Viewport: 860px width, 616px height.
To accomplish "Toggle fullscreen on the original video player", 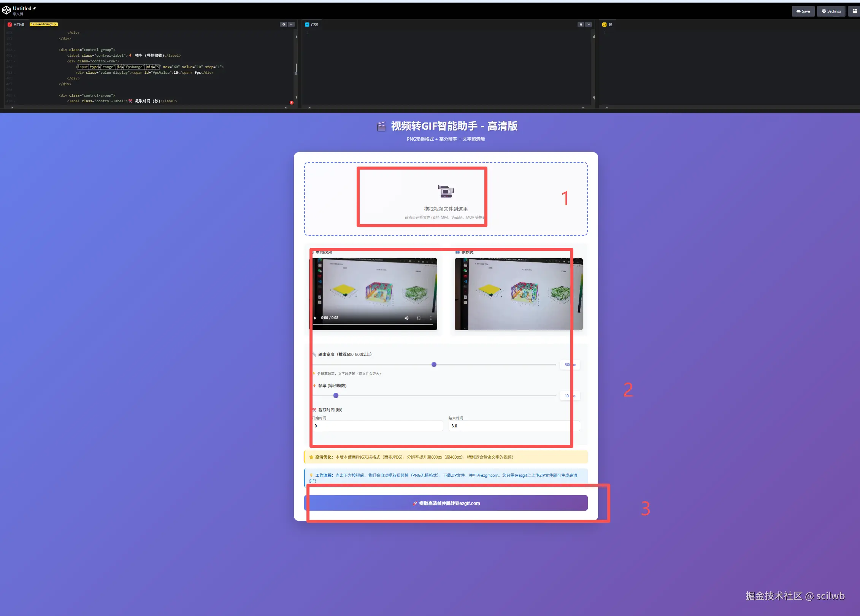I will point(419,318).
